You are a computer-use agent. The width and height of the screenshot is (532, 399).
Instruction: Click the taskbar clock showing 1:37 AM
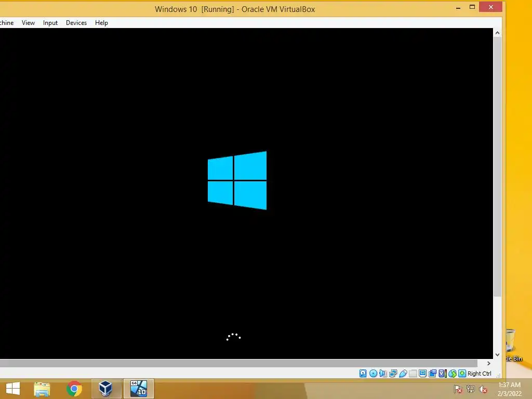(509, 389)
